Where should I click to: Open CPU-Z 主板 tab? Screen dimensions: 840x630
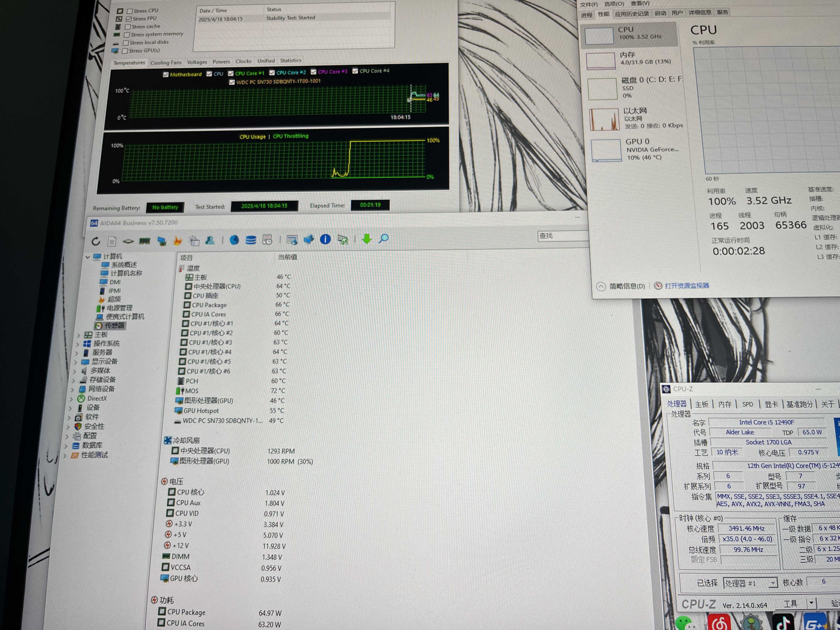tap(701, 404)
